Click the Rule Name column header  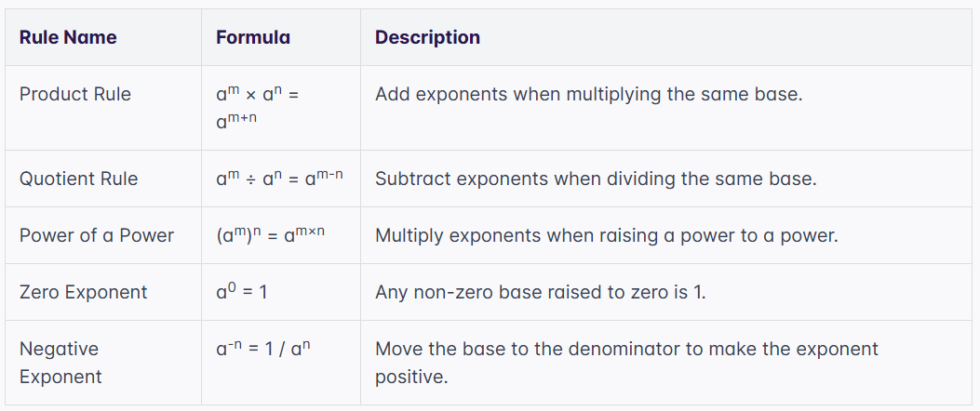68,37
